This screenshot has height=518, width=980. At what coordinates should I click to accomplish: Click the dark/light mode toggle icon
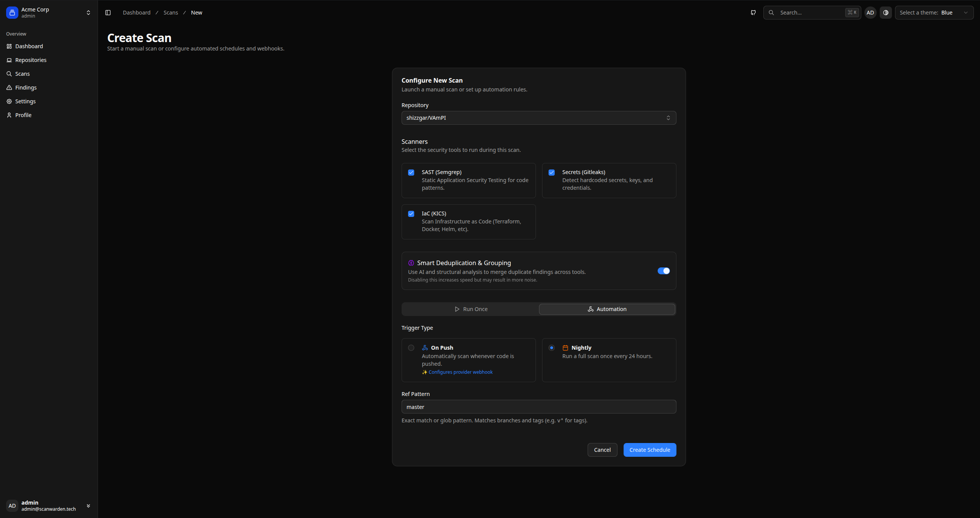coord(885,13)
